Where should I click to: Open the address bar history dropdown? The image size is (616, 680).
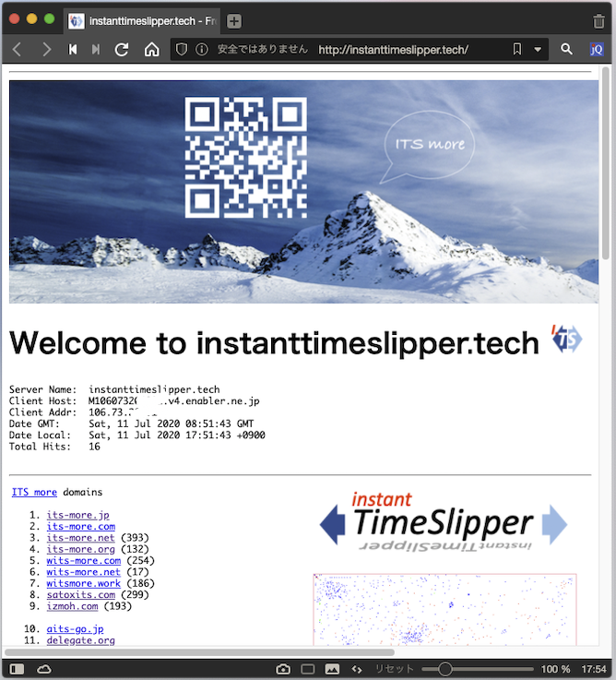coord(538,50)
